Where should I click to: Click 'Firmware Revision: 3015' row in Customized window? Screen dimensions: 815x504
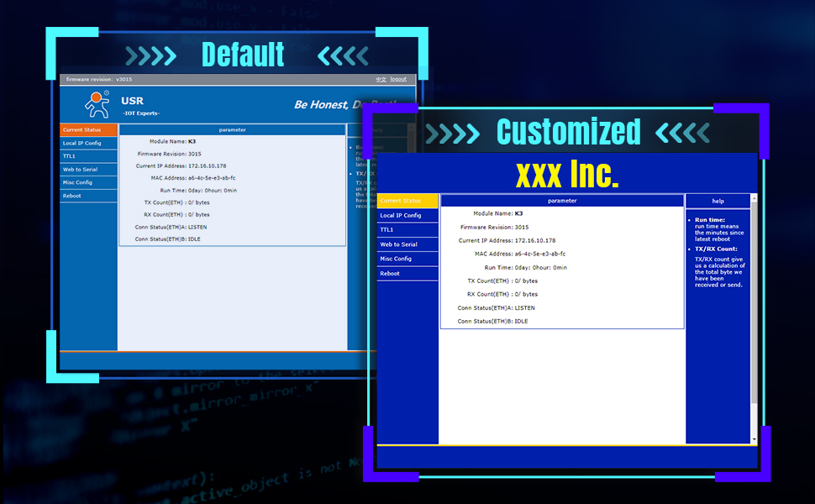point(494,227)
